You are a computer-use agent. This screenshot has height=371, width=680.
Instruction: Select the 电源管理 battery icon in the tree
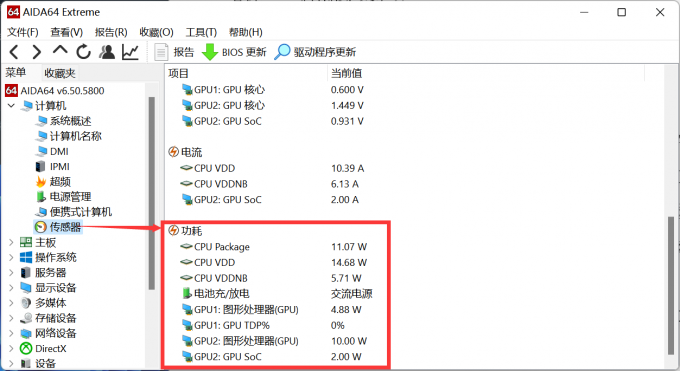[41, 197]
